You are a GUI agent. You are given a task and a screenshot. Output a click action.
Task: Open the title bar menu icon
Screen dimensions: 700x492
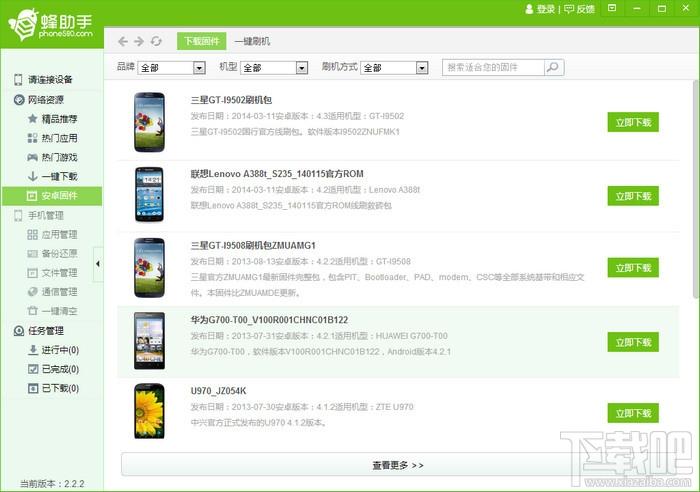pos(612,8)
